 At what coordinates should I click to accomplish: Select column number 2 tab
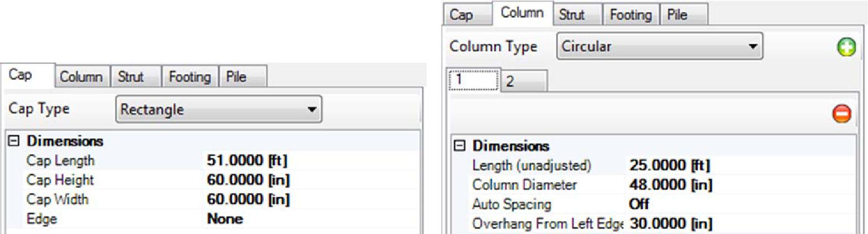pyautogui.click(x=524, y=81)
